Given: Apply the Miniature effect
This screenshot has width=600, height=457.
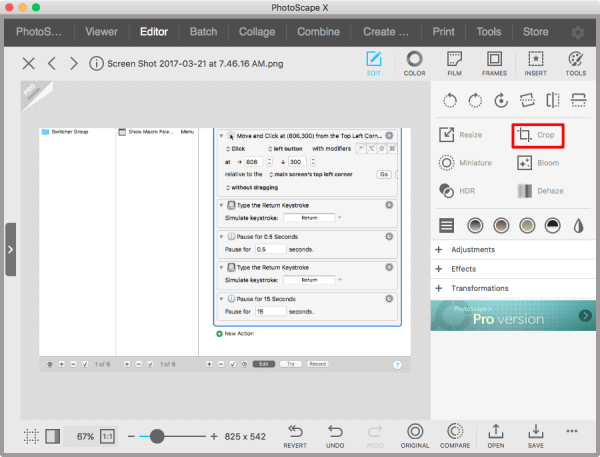Looking at the screenshot, I should (x=465, y=163).
